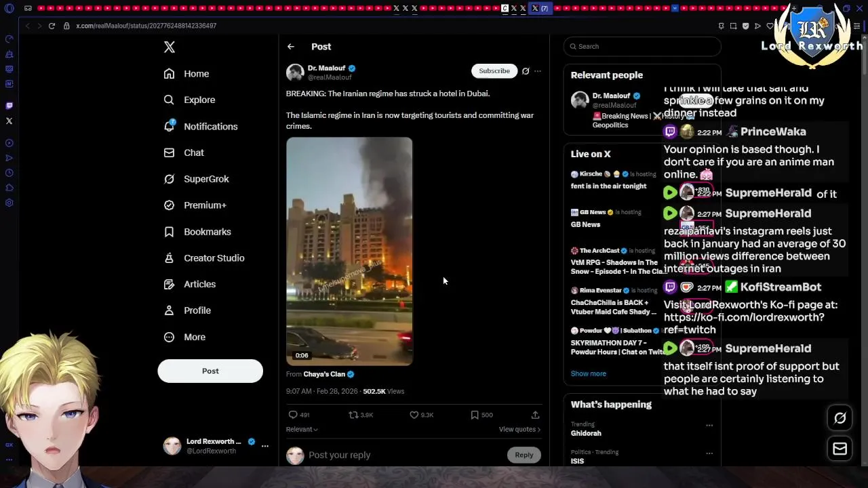The width and height of the screenshot is (868, 488).
Task: Click the back arrow beside Post heading
Action: click(291, 47)
